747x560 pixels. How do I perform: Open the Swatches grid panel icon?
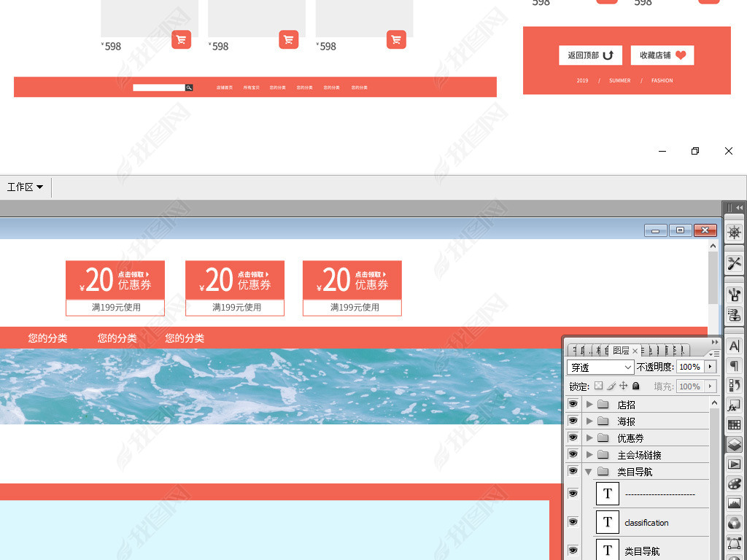coord(734,424)
